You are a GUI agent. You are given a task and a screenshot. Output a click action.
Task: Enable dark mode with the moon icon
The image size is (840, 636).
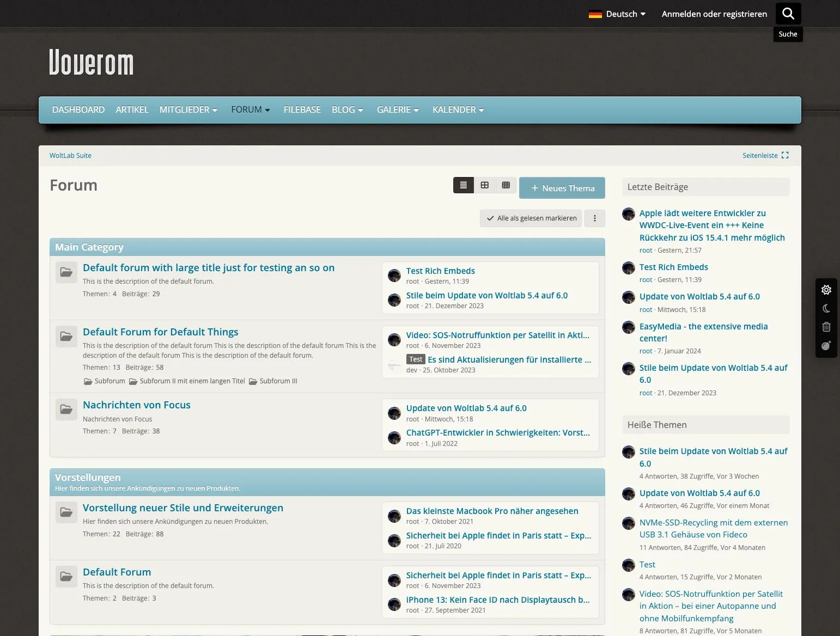click(x=826, y=308)
